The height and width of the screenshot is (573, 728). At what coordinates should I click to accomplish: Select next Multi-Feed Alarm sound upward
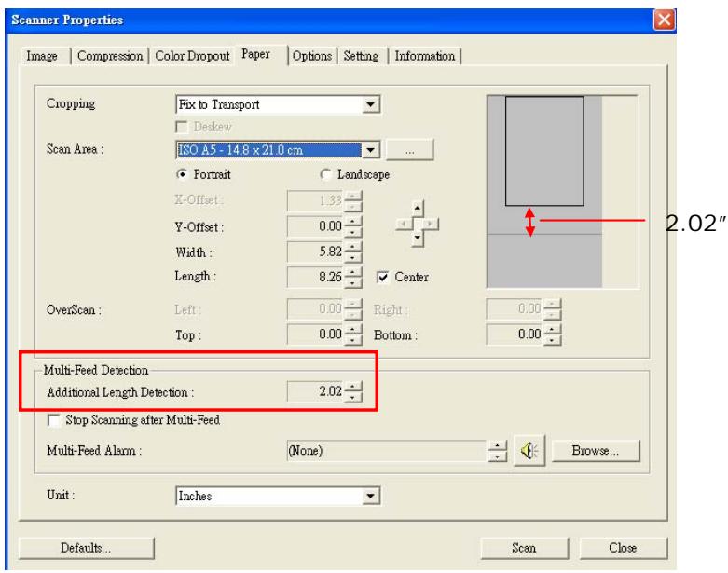(497, 445)
